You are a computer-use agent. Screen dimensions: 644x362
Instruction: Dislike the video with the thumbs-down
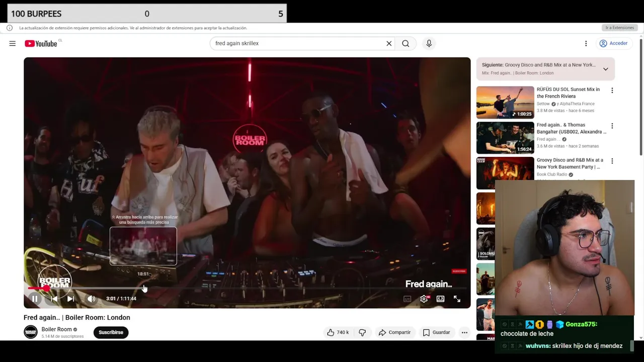pos(362,332)
